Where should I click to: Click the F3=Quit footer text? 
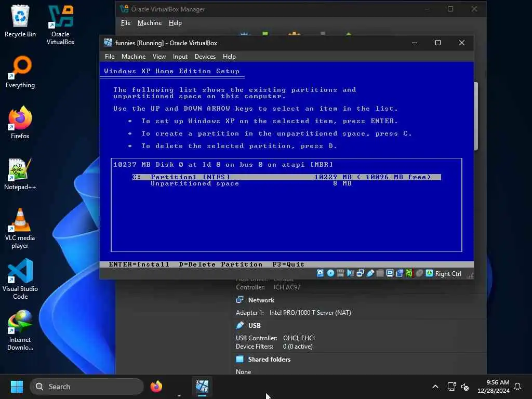click(288, 264)
